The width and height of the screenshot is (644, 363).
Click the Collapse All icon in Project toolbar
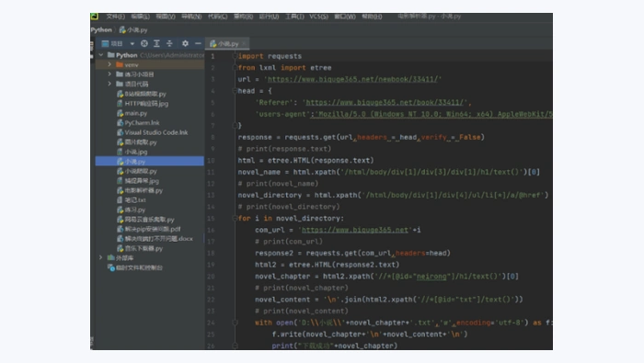click(x=169, y=43)
